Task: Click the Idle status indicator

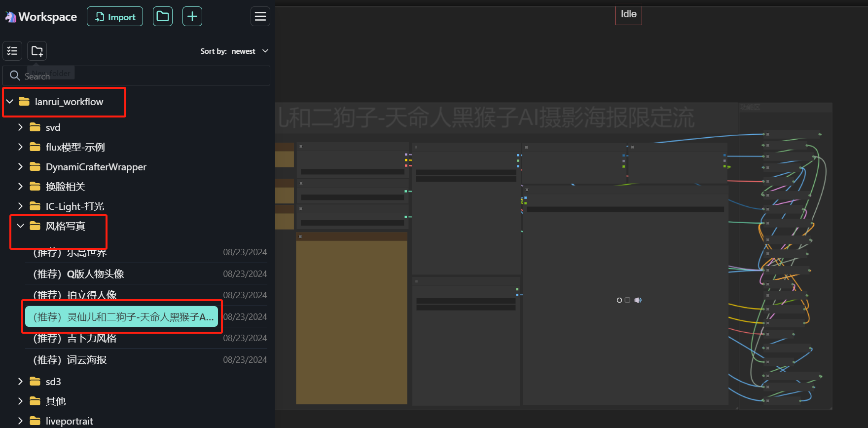Action: [x=629, y=14]
